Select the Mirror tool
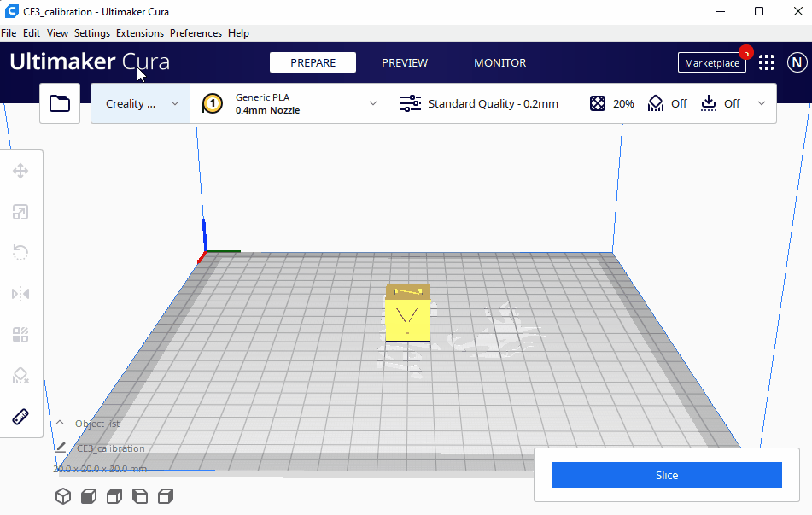 click(x=20, y=294)
